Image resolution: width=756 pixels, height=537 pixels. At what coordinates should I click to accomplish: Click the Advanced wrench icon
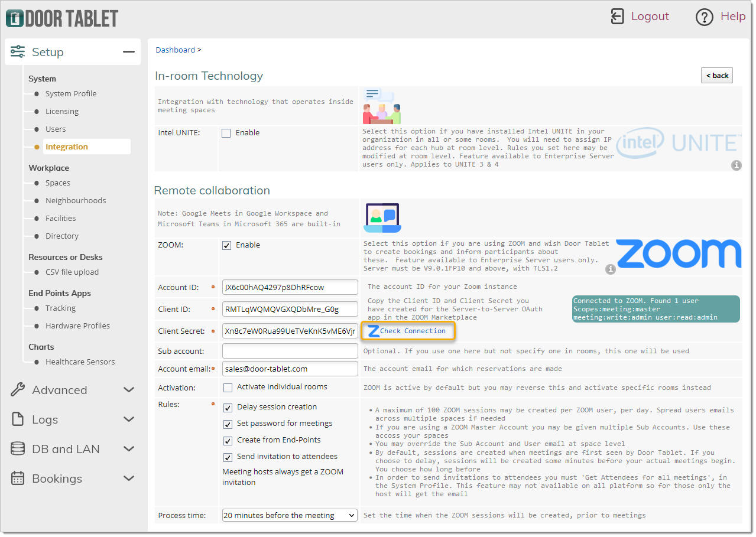coord(18,389)
